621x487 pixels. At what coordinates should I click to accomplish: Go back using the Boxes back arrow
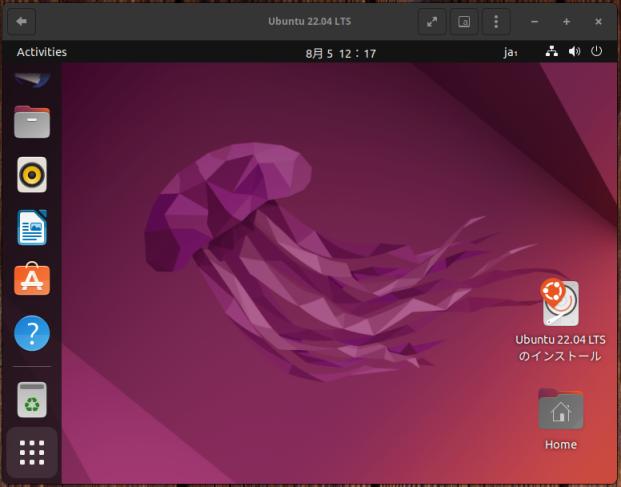click(x=21, y=21)
